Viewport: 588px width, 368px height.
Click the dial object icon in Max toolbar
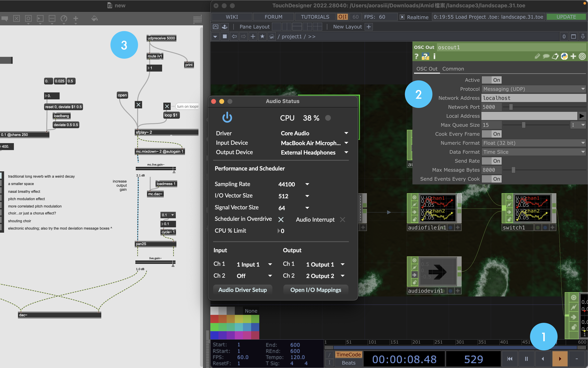coord(64,18)
